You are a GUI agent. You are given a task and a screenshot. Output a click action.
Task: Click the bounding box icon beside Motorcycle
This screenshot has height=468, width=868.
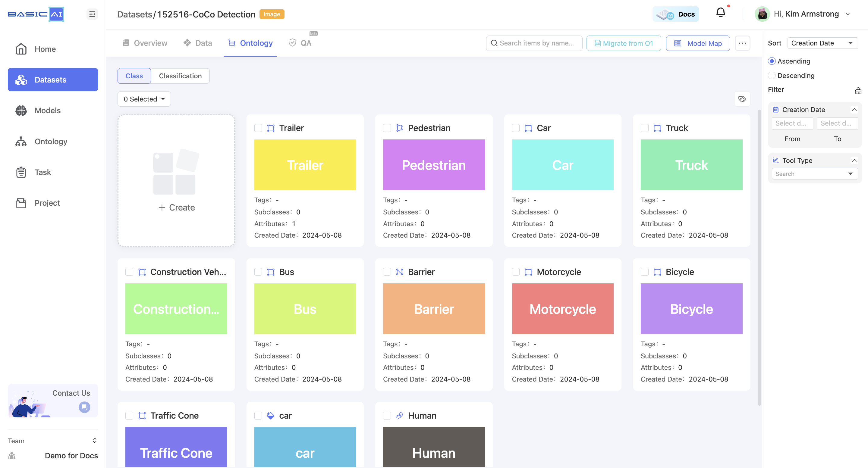528,272
